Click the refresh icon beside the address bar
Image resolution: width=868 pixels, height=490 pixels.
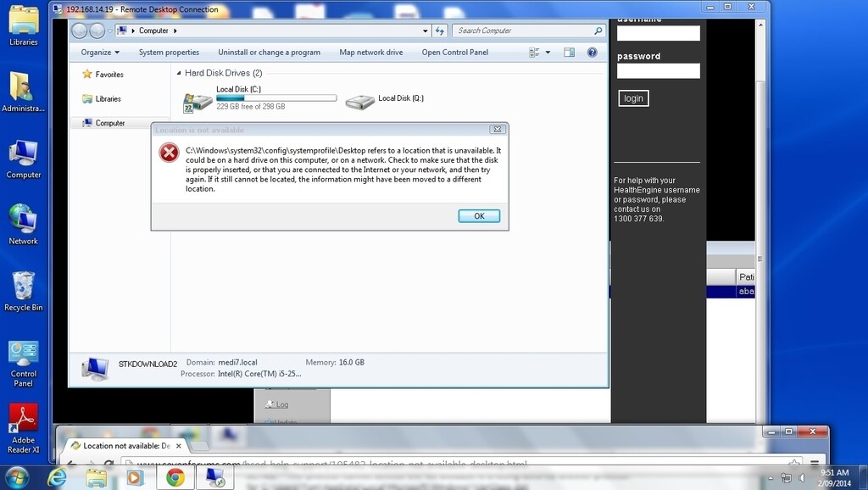point(439,31)
